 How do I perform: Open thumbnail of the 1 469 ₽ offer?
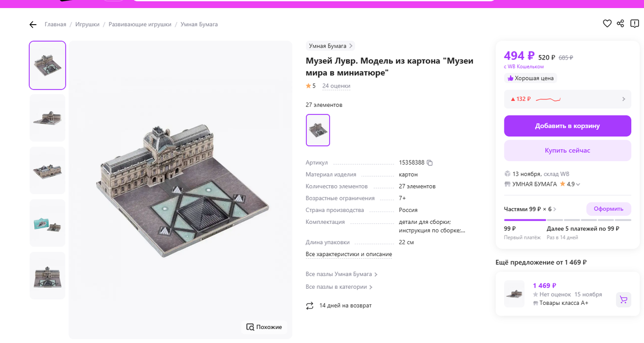tap(514, 294)
